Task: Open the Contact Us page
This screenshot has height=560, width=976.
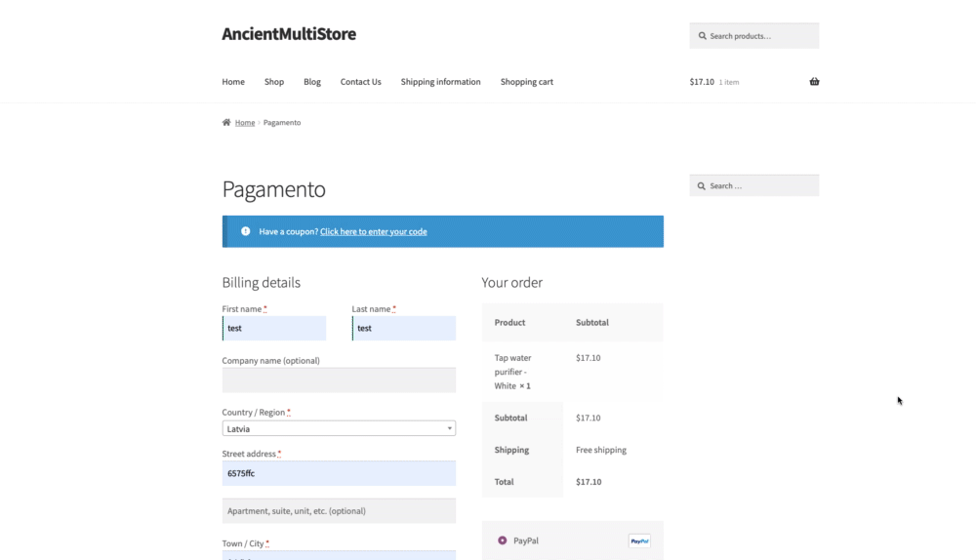Action: click(x=360, y=82)
